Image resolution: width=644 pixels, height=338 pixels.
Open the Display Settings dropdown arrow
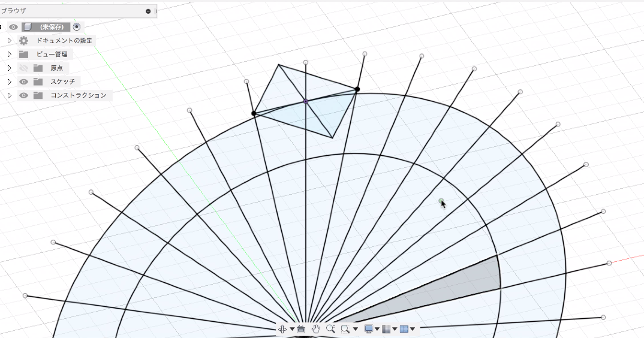(x=377, y=329)
